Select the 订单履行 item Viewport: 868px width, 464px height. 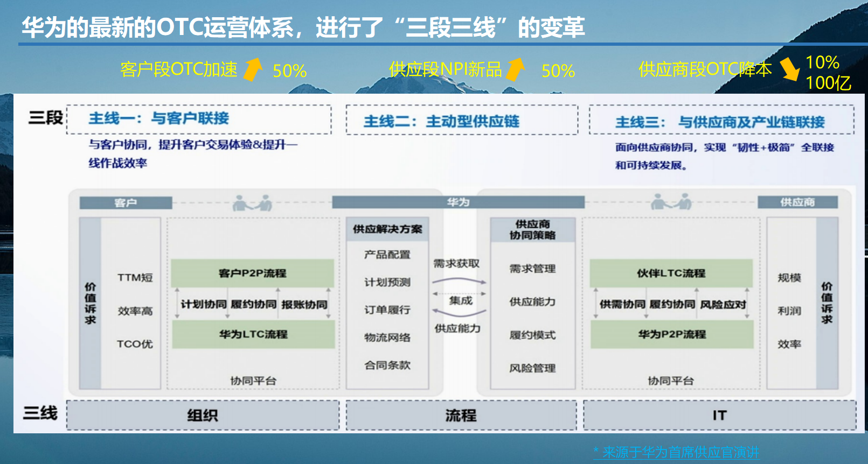(387, 310)
